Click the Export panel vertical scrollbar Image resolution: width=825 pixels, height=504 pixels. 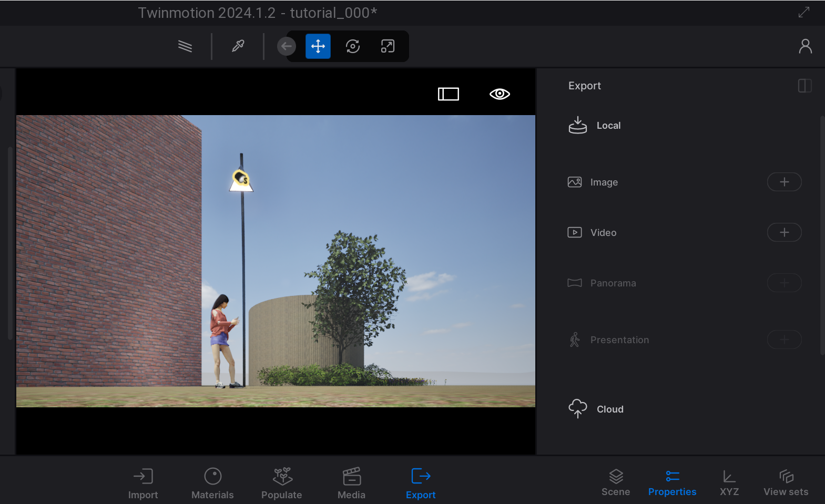[x=822, y=235]
